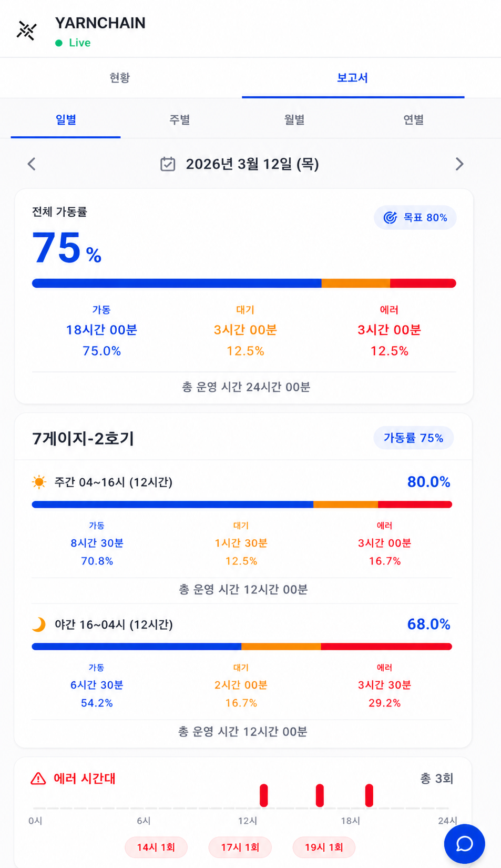Open date picker on 2026년 3월 12일 (목)
This screenshot has width=501, height=868.
(252, 164)
